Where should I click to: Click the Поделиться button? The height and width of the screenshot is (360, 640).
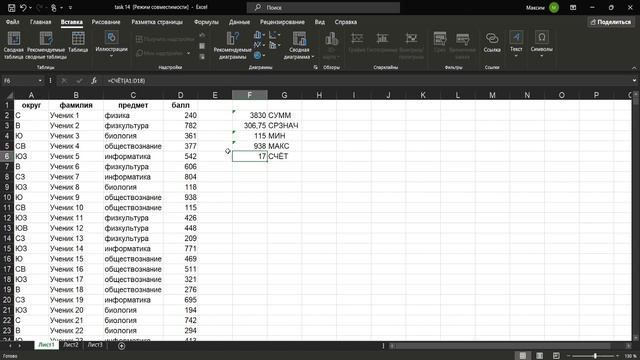(611, 22)
